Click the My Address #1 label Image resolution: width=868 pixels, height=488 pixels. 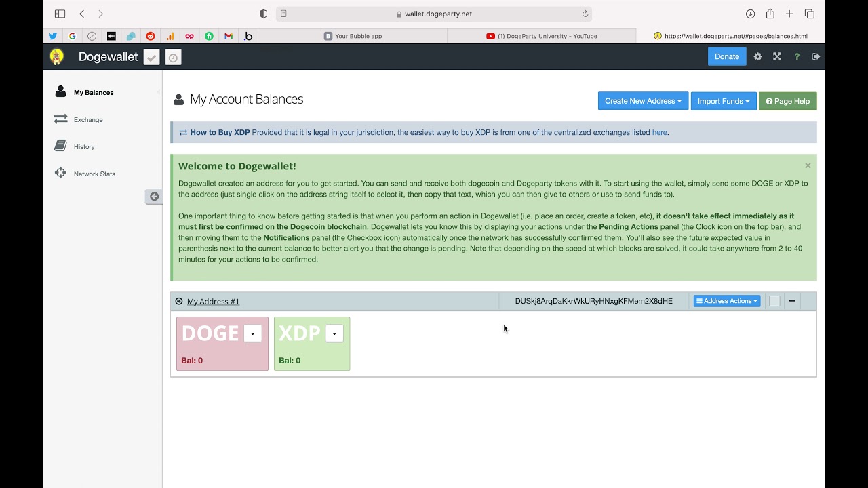pos(213,302)
